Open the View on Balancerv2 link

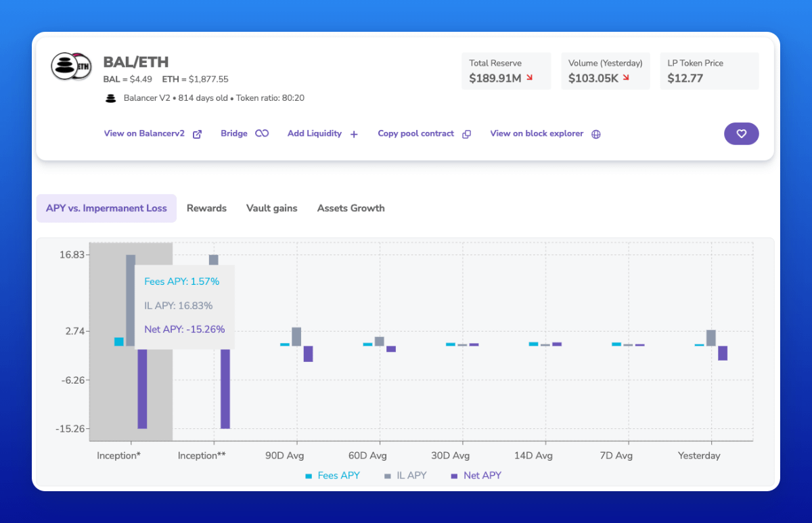coord(144,134)
